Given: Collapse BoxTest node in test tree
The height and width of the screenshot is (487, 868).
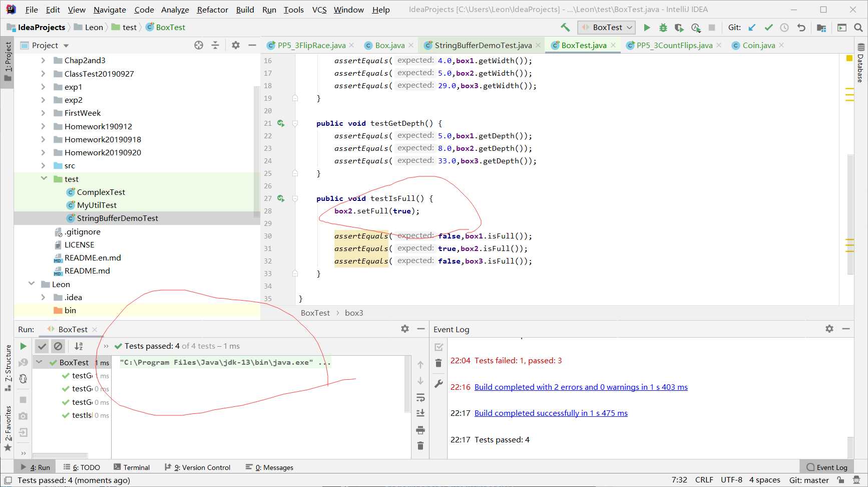Looking at the screenshot, I should [x=39, y=362].
